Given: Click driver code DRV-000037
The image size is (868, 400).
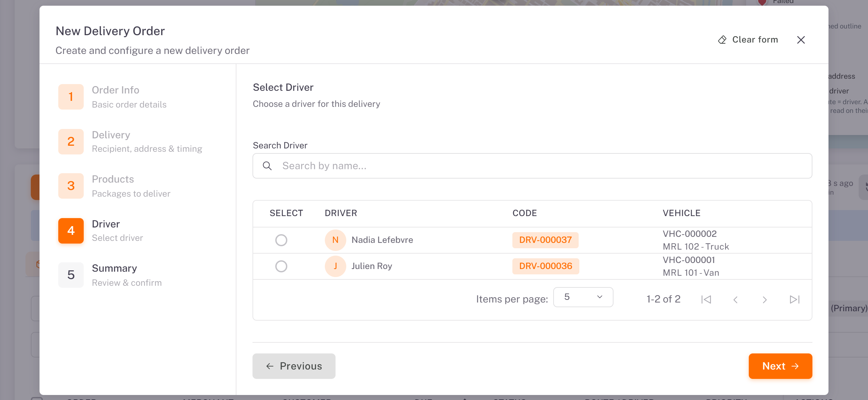Looking at the screenshot, I should coord(545,240).
